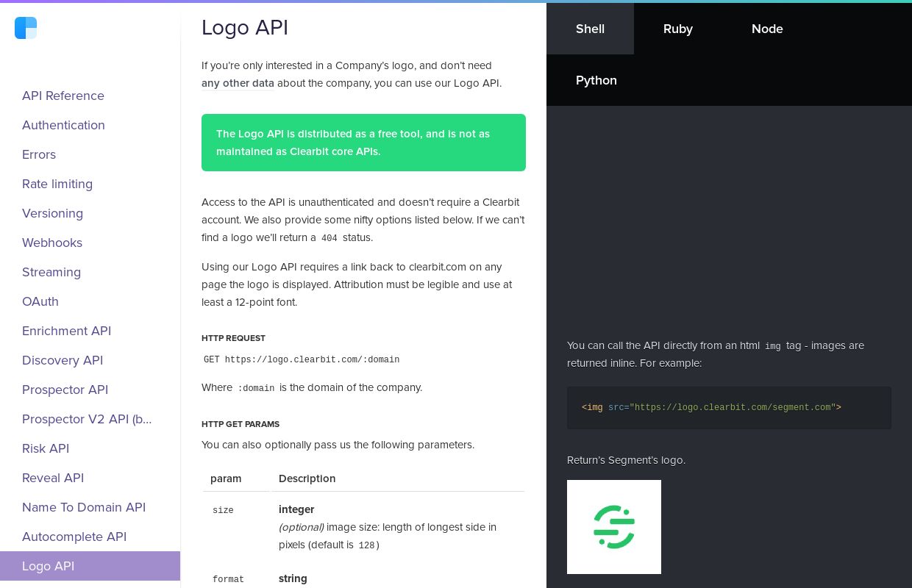Image resolution: width=912 pixels, height=588 pixels.
Task: Click the 'format' parameter name
Action: (x=228, y=579)
